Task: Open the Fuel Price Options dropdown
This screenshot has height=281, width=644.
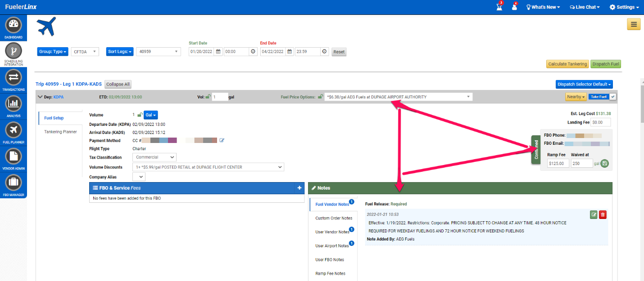Action: point(399,97)
